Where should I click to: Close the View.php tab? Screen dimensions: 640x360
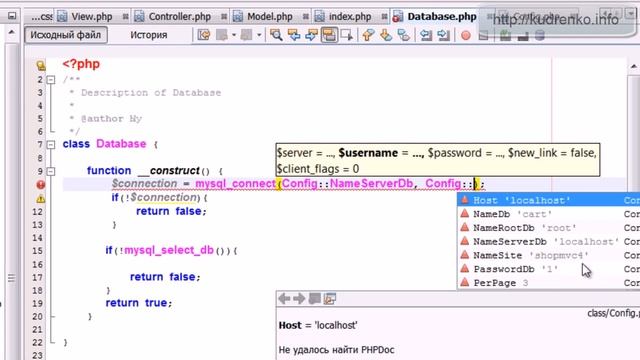coord(125,17)
